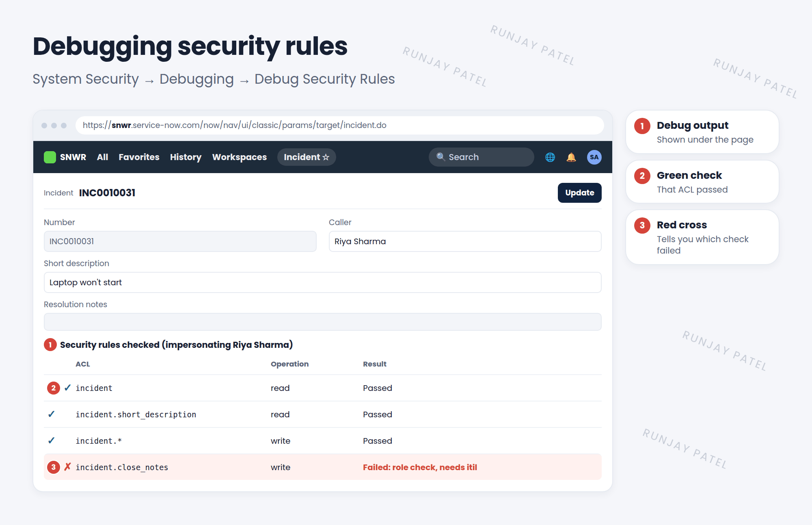Favorite the Incident star icon
Screen dimensions: 812x525
[326, 157]
